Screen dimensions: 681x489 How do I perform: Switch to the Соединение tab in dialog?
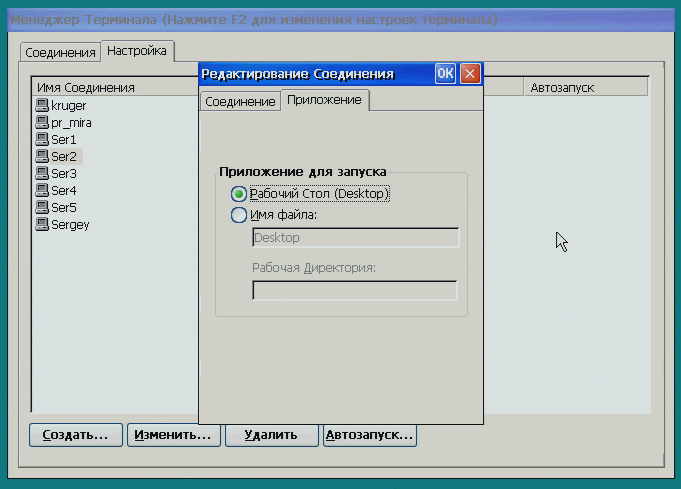pos(240,102)
